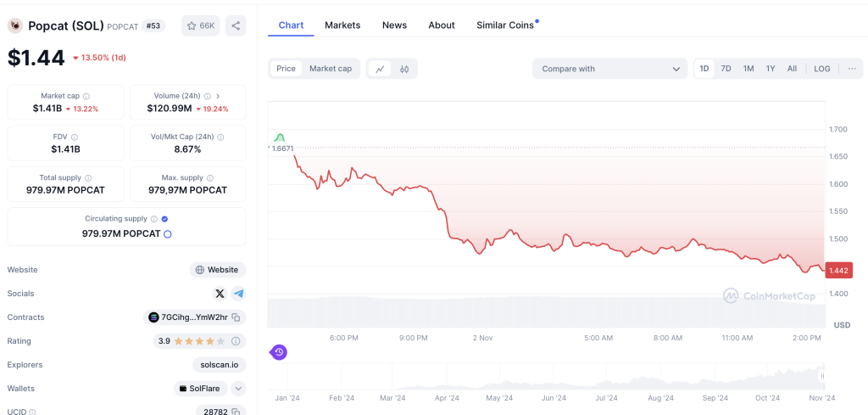Click the purple history clock icon
Screen dimensions: 868x415
click(x=279, y=352)
